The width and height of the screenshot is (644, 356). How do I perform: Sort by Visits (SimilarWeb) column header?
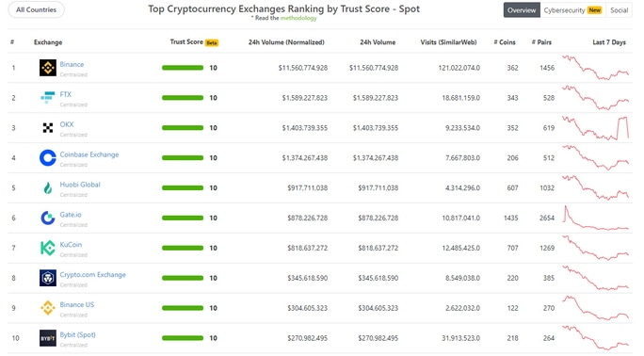[x=448, y=42]
